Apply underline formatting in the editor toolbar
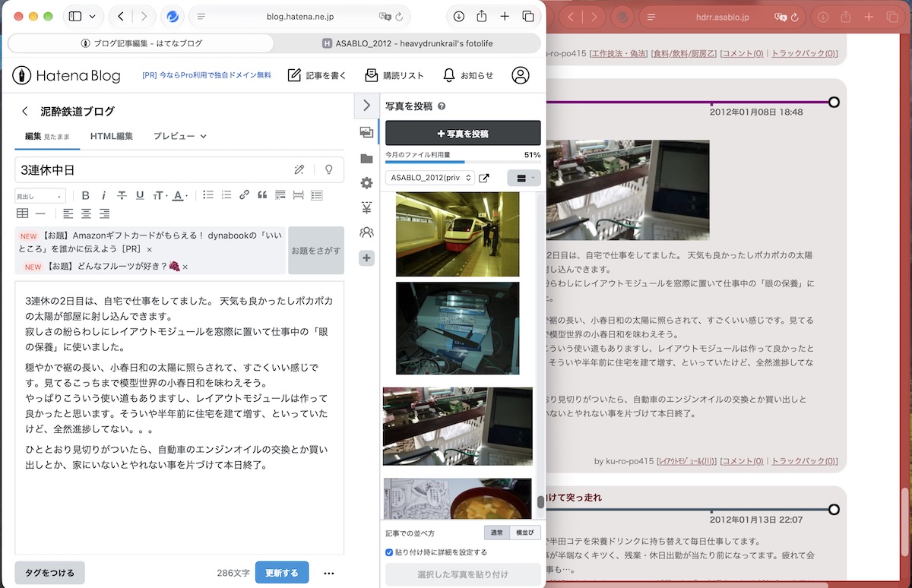 [140, 195]
